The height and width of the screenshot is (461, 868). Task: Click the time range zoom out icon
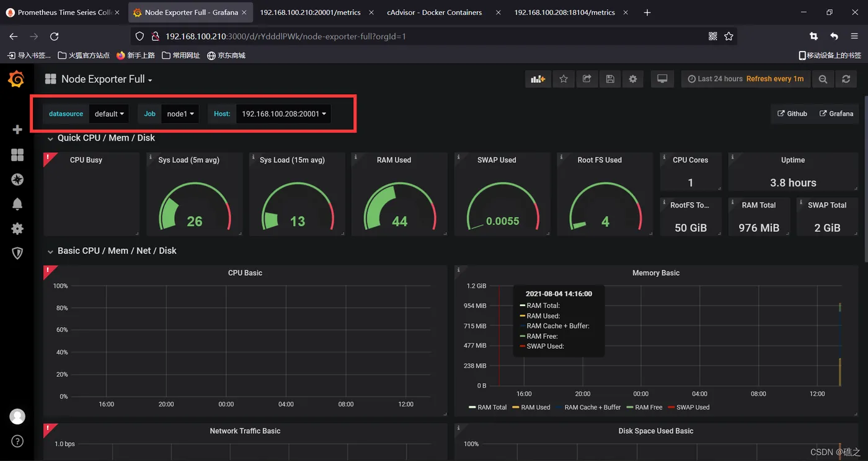point(823,79)
